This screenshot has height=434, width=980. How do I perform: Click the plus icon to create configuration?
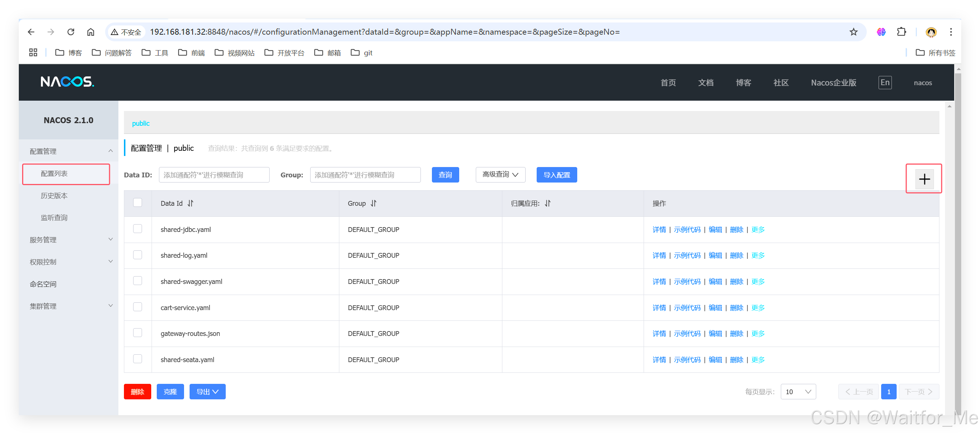click(924, 179)
